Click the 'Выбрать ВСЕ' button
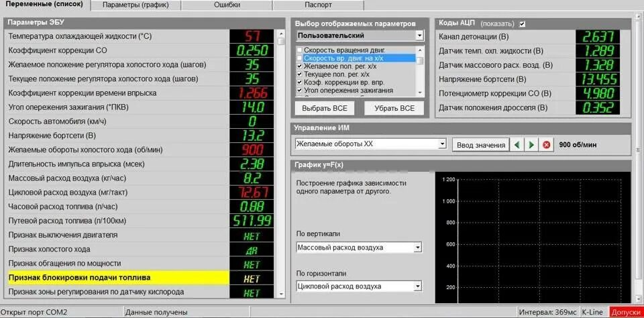 [325, 109]
